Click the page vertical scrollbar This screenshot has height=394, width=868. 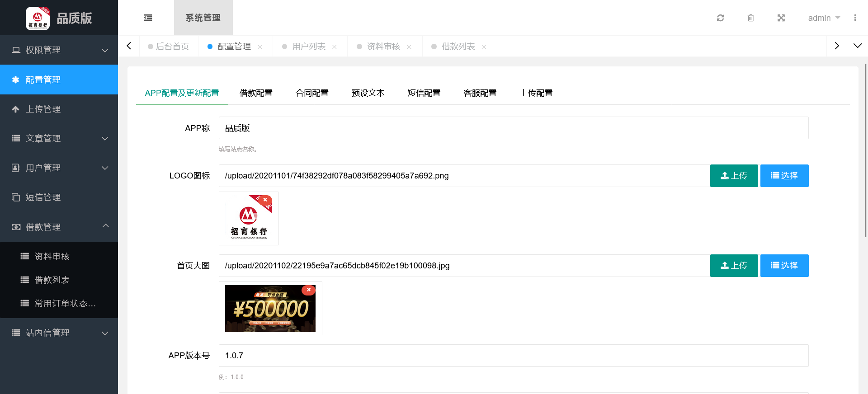click(865, 150)
